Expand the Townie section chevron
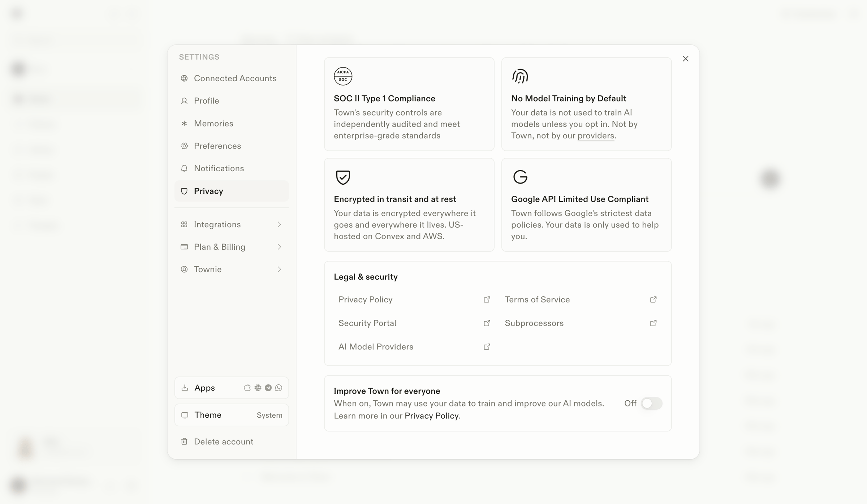The width and height of the screenshot is (867, 504). coord(279,269)
